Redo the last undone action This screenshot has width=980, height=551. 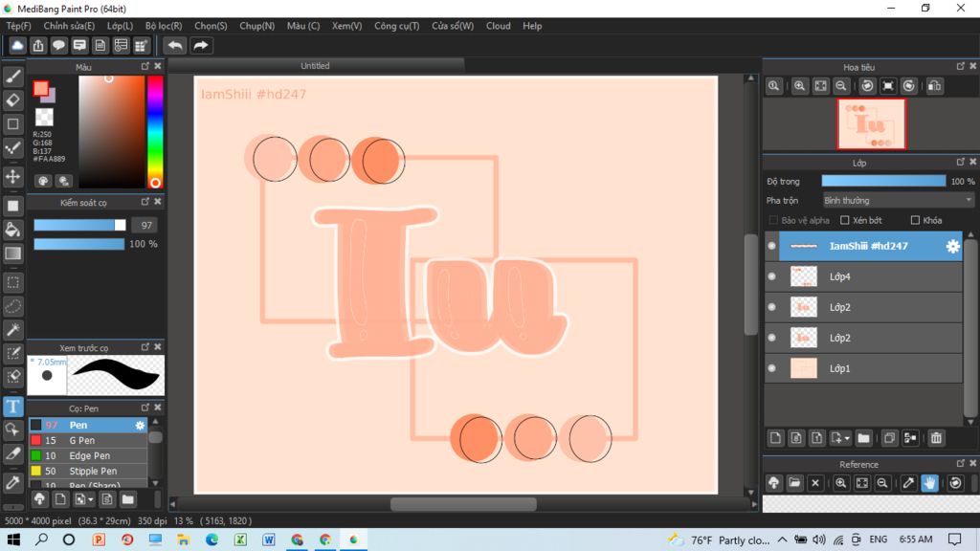pos(201,46)
